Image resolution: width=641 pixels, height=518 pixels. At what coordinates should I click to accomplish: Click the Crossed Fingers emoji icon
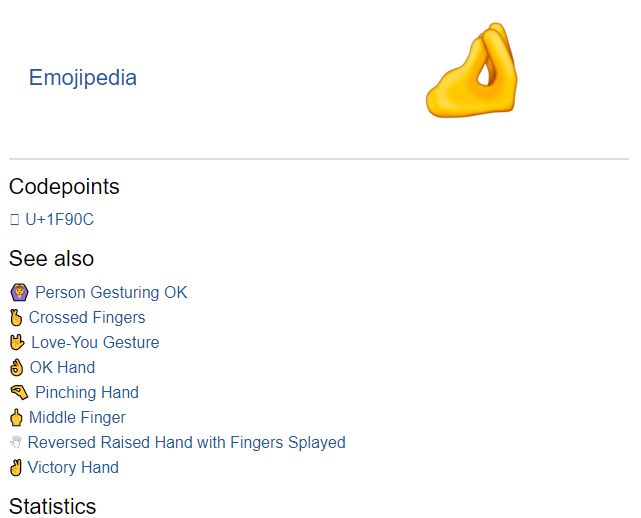pyautogui.click(x=16, y=318)
